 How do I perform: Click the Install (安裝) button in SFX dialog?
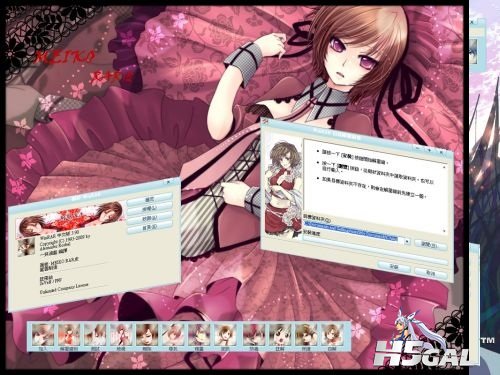[x=395, y=266]
